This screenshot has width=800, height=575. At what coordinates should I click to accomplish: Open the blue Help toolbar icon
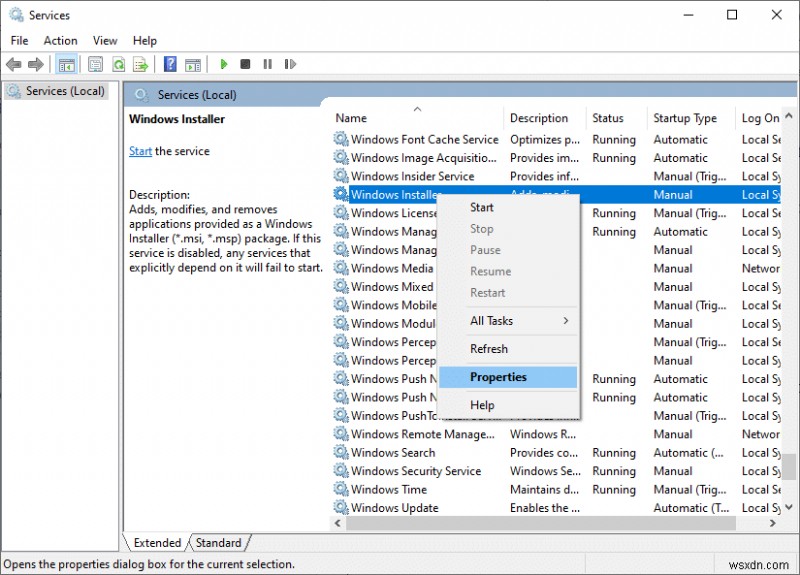tap(170, 64)
